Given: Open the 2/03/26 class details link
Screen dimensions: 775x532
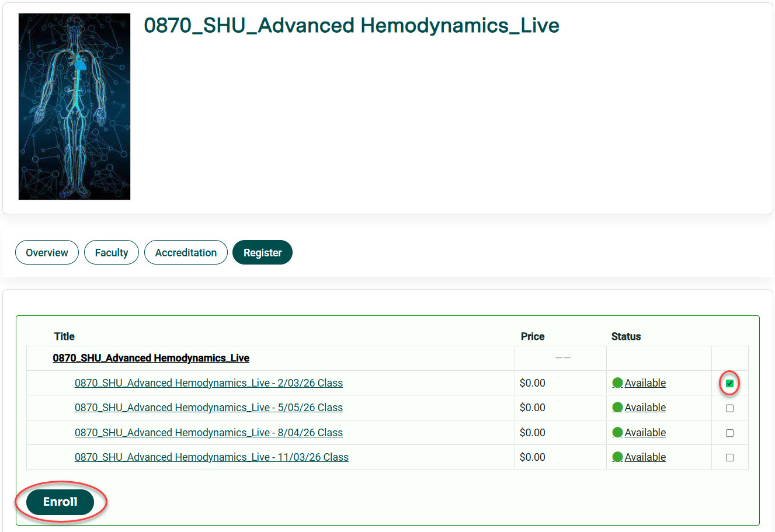Looking at the screenshot, I should tap(208, 383).
